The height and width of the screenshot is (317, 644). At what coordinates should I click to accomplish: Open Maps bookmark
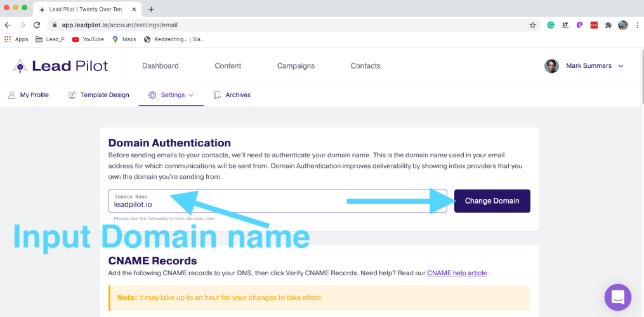pyautogui.click(x=124, y=39)
